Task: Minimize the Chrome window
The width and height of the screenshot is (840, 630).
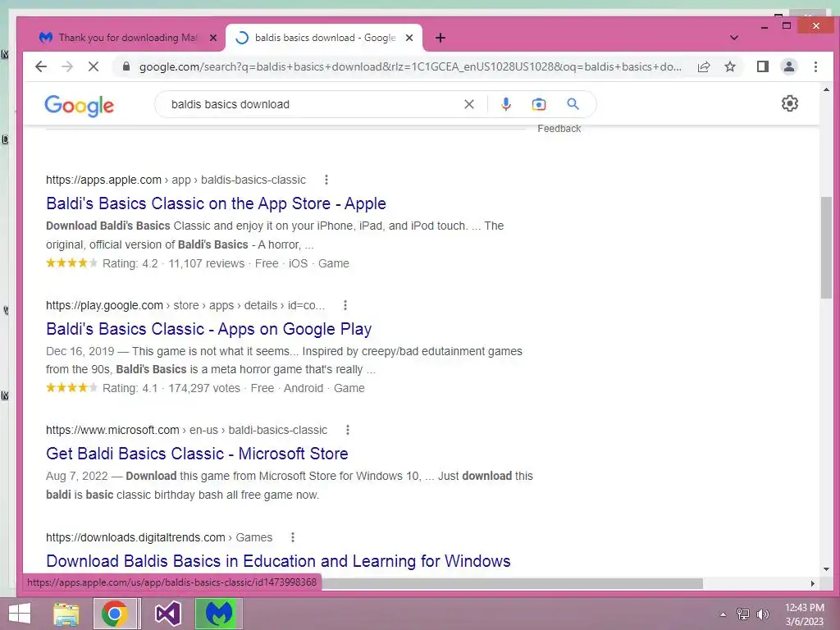Action: pyautogui.click(x=765, y=26)
